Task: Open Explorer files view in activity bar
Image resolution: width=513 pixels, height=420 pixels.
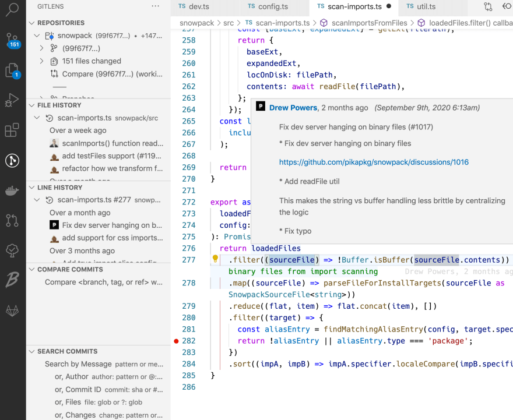Action: 12,70
